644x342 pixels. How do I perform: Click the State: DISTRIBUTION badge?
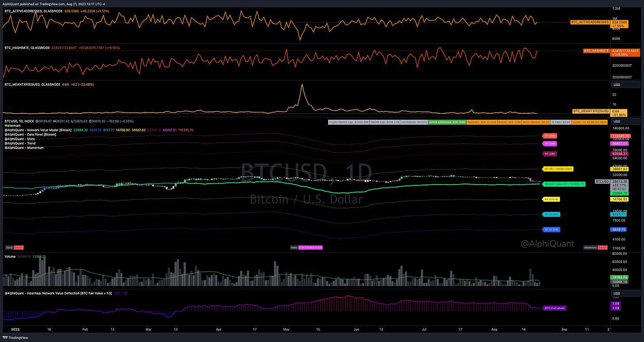pos(307,247)
